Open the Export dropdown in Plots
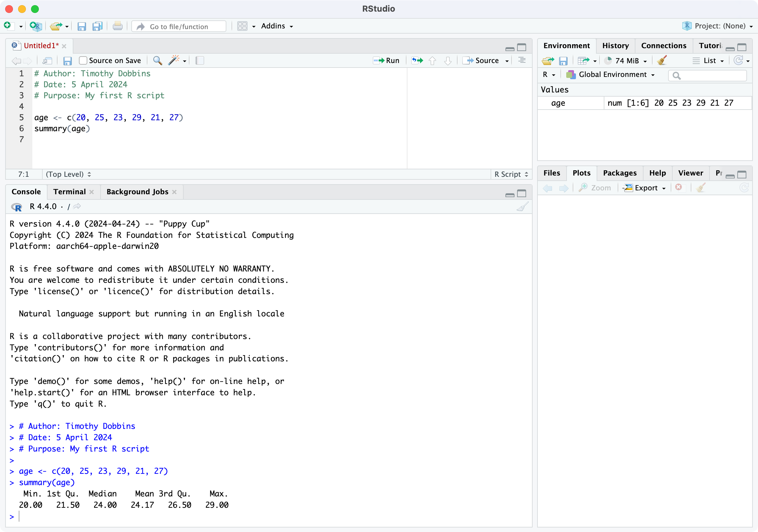758x532 pixels. coord(645,188)
